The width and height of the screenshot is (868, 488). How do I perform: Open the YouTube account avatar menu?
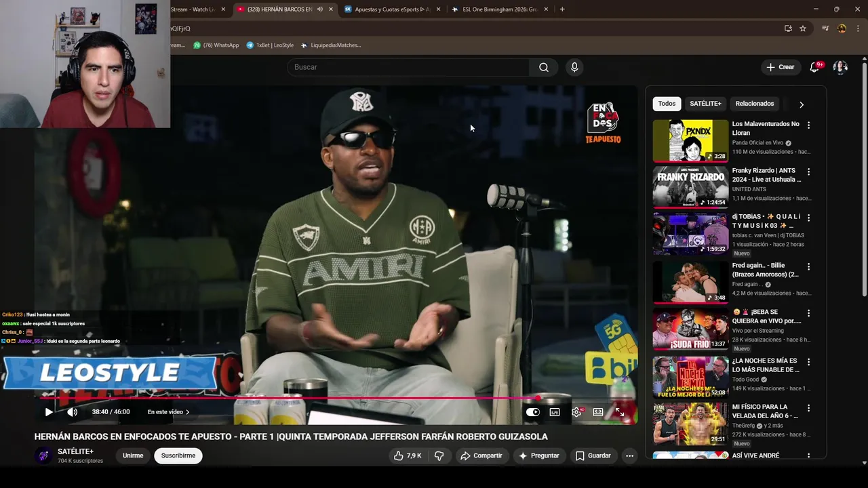click(x=841, y=67)
